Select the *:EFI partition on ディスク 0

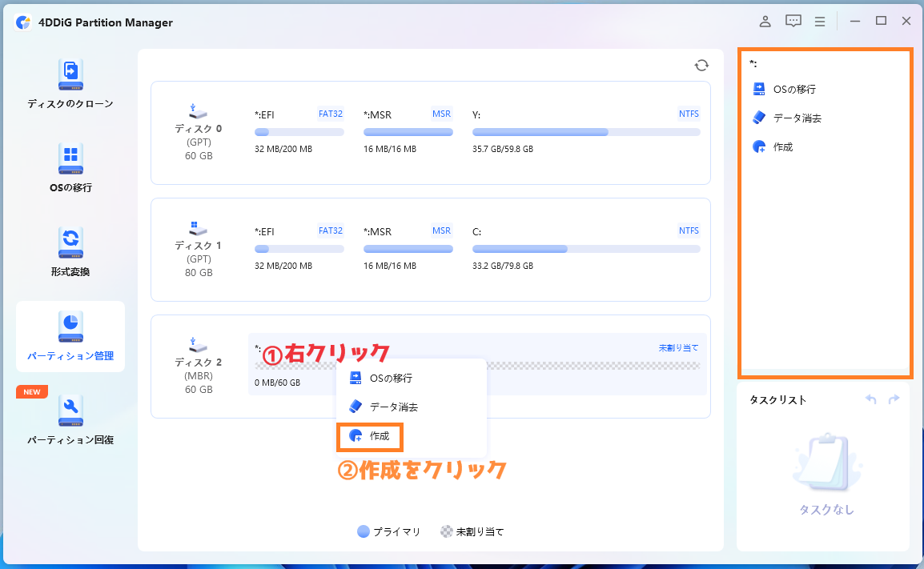click(x=299, y=131)
